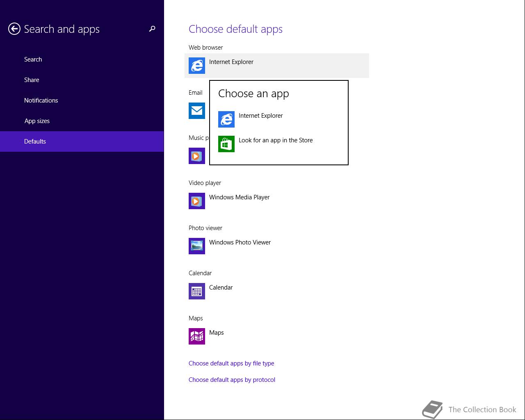
Task: Change the Windows Photo Viewer default
Action: 240,242
